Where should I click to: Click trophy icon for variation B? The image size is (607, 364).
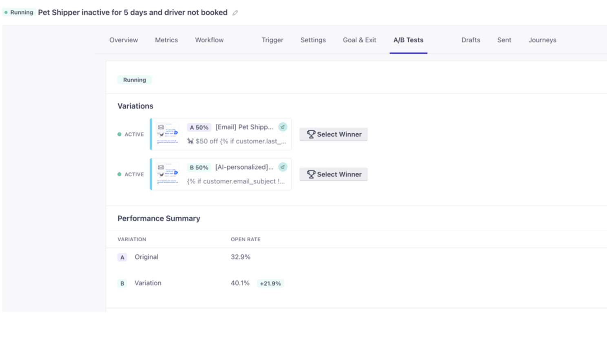pos(311,174)
